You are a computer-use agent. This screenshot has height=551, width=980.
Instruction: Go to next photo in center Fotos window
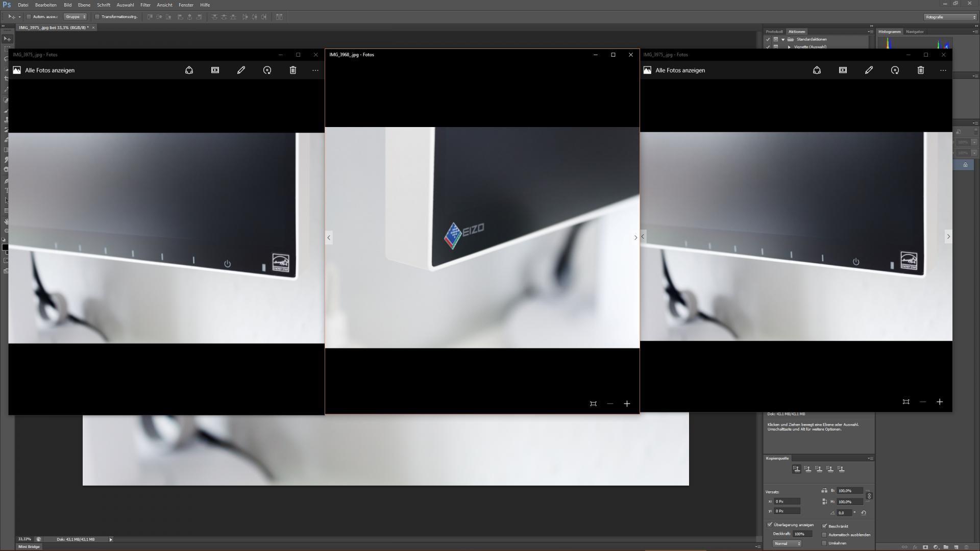[x=635, y=237]
